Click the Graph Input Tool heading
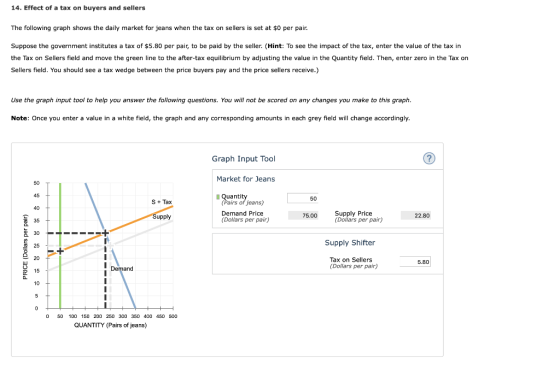 244,159
